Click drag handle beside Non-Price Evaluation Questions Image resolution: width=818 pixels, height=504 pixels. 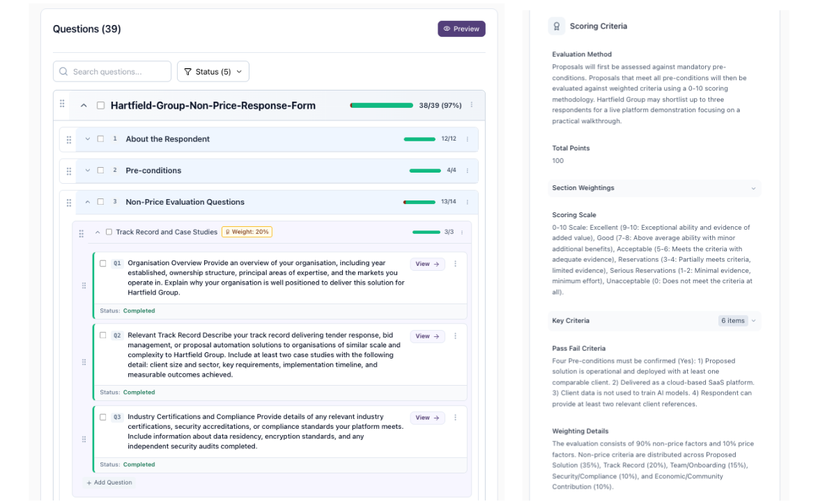(69, 203)
